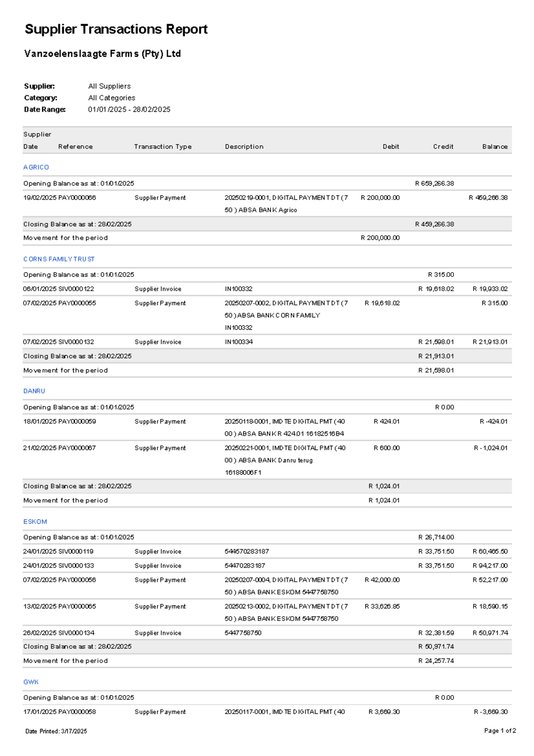Open the CORNS FAMILY TRUST supplier link
Screen dimensions: 534x756
(x=59, y=259)
